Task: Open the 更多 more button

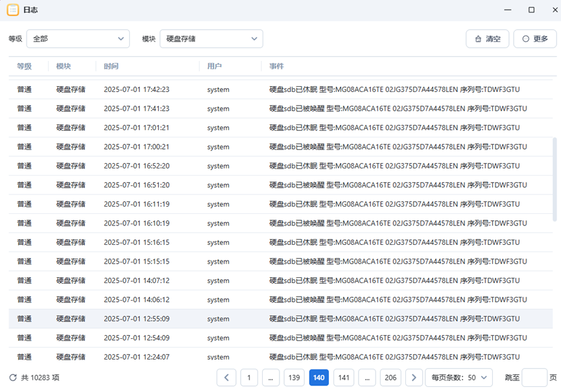Action: click(x=535, y=39)
